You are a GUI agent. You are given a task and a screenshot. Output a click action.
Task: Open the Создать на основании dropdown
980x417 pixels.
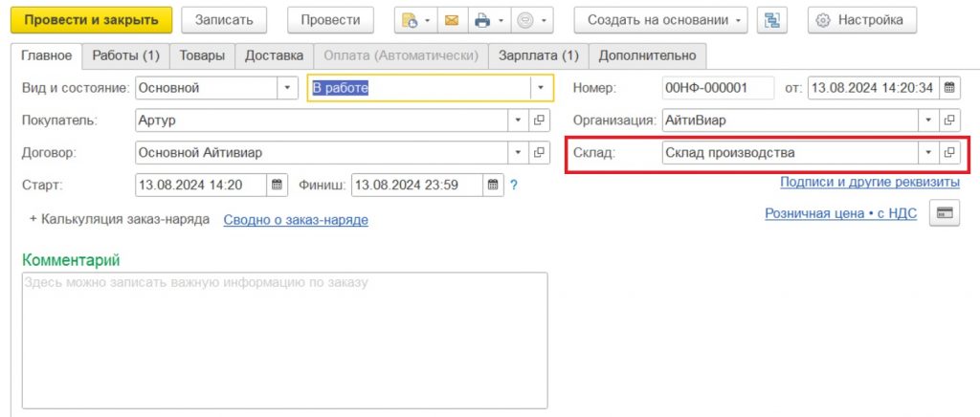coord(660,20)
